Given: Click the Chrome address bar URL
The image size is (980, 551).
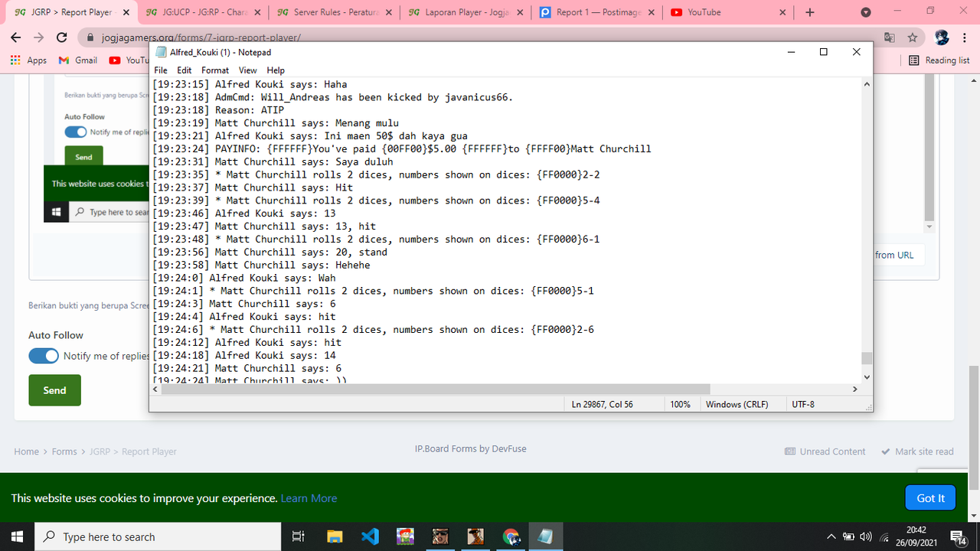Looking at the screenshot, I should (x=201, y=37).
